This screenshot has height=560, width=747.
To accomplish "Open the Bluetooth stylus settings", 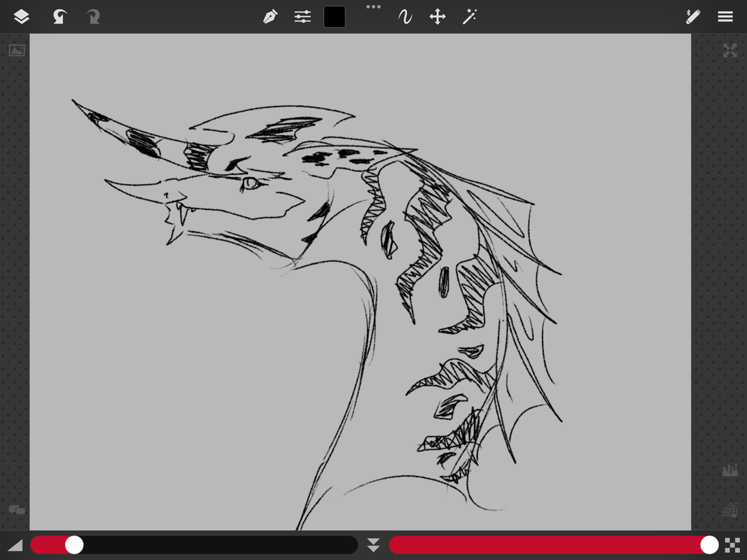I will click(692, 17).
